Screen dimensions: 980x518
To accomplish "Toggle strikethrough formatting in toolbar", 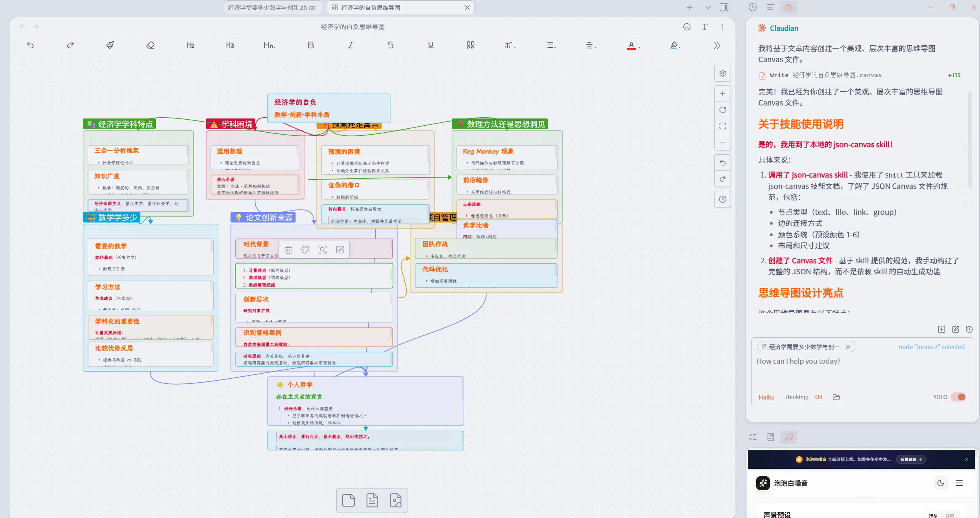I will [x=390, y=45].
